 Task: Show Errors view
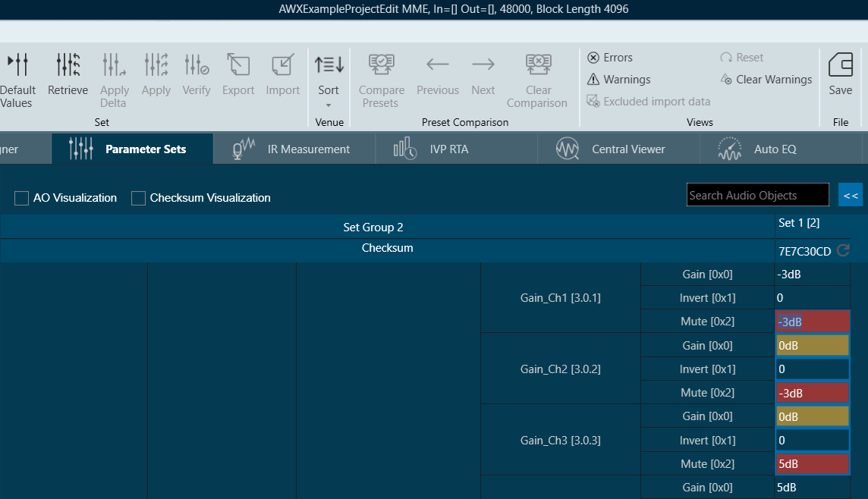pyautogui.click(x=610, y=58)
